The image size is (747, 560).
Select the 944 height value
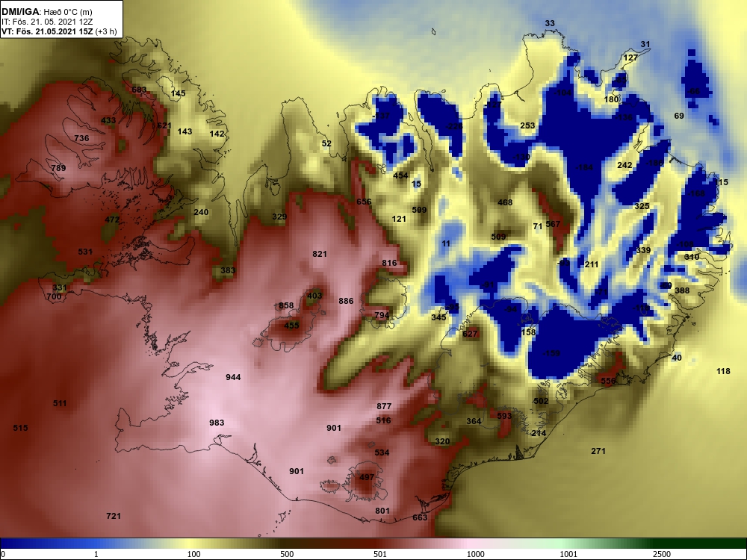click(233, 377)
